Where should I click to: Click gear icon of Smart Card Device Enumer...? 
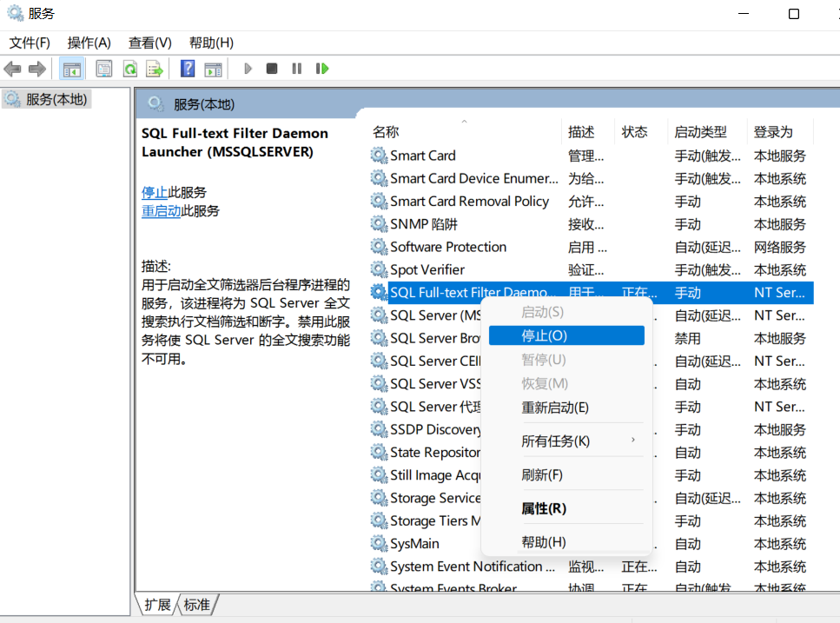(x=379, y=178)
